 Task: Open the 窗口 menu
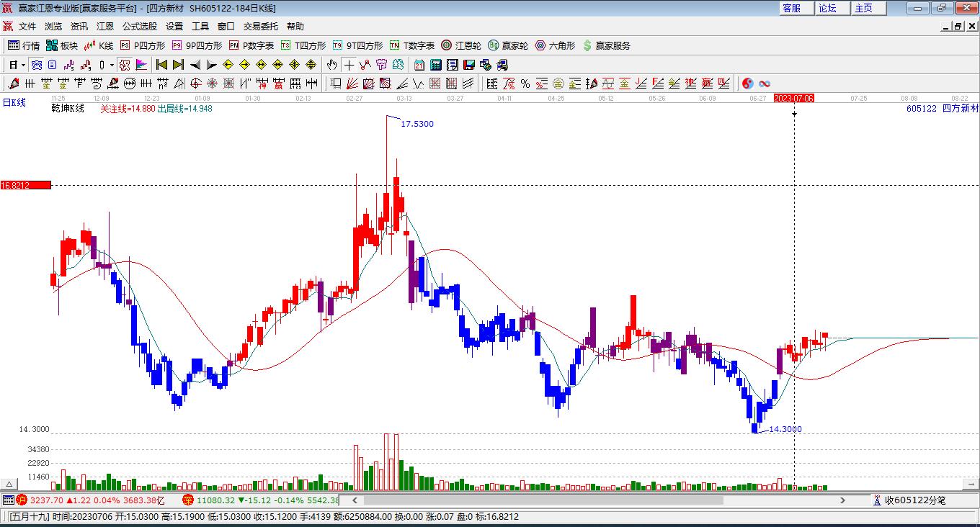click(226, 26)
